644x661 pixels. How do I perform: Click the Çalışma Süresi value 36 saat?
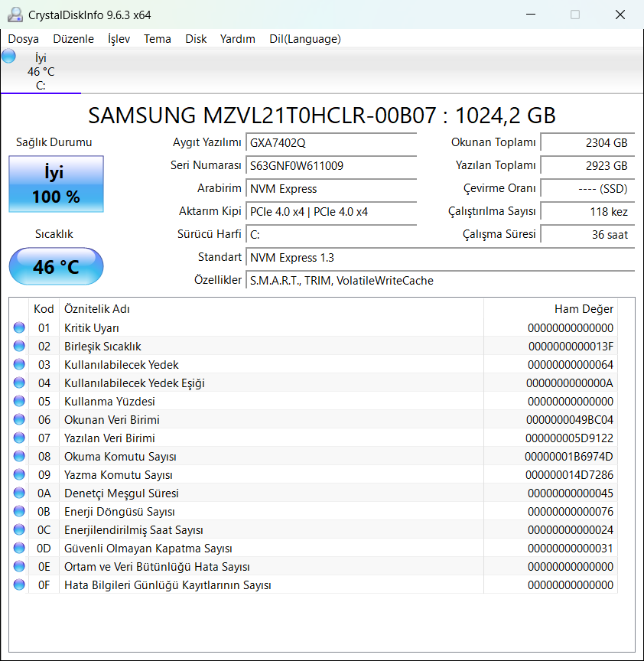pos(587,234)
